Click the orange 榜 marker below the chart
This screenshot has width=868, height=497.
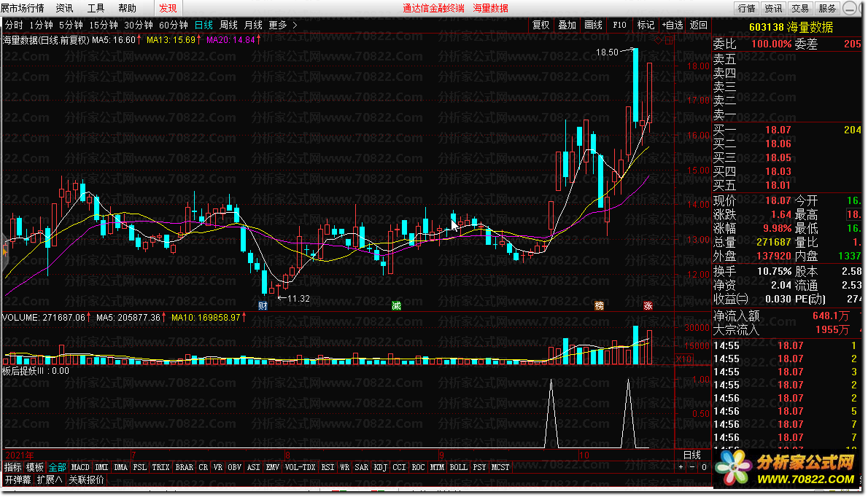(x=599, y=306)
